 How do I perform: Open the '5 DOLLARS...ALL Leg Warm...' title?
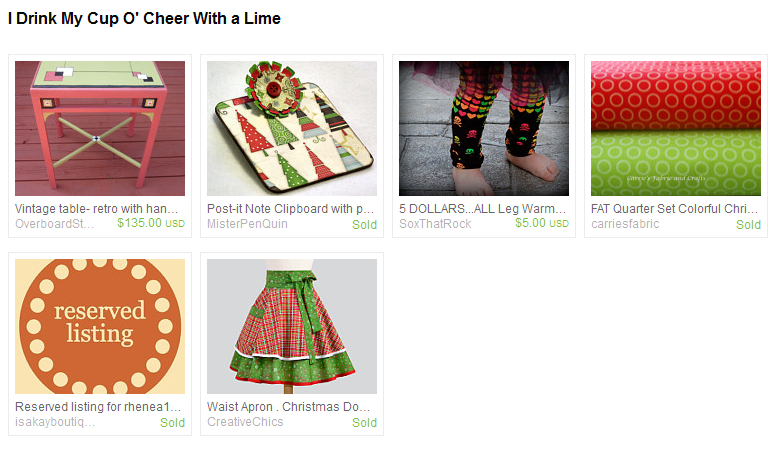(482, 209)
